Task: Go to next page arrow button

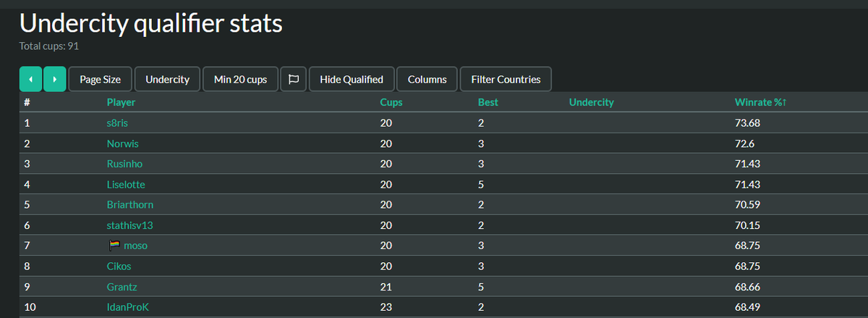Action: click(x=55, y=79)
